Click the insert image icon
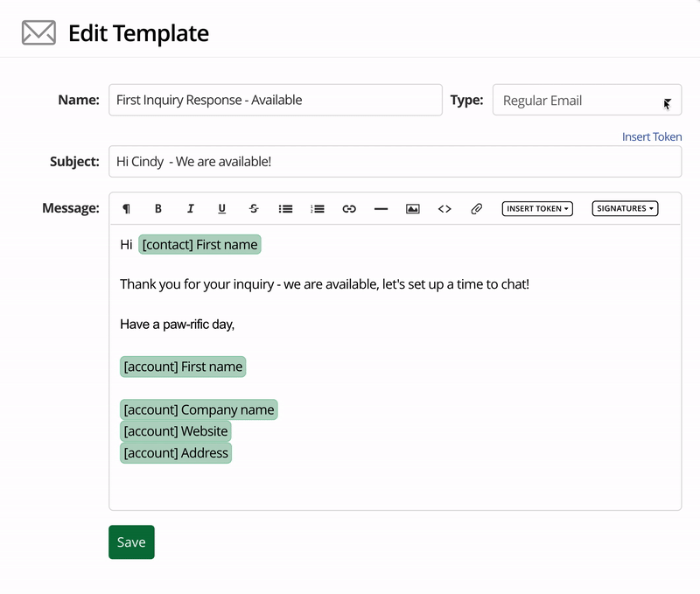The width and height of the screenshot is (700, 594). tap(413, 209)
